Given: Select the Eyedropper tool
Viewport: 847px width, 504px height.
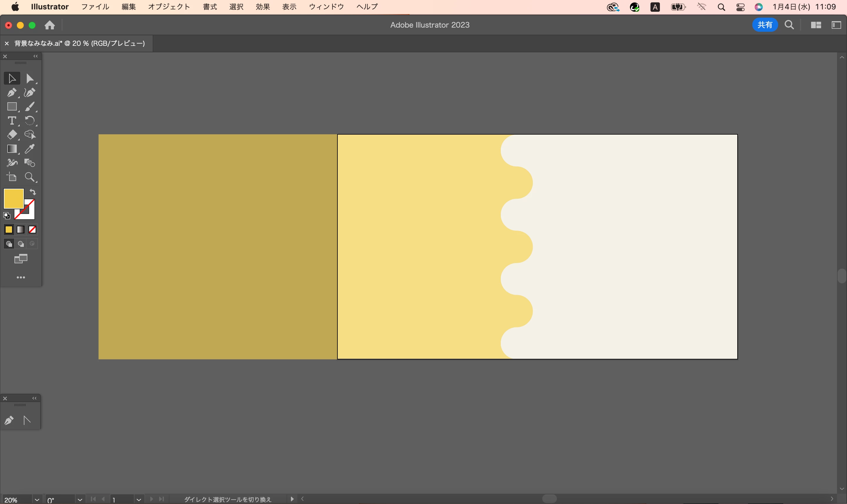Looking at the screenshot, I should pos(30,149).
